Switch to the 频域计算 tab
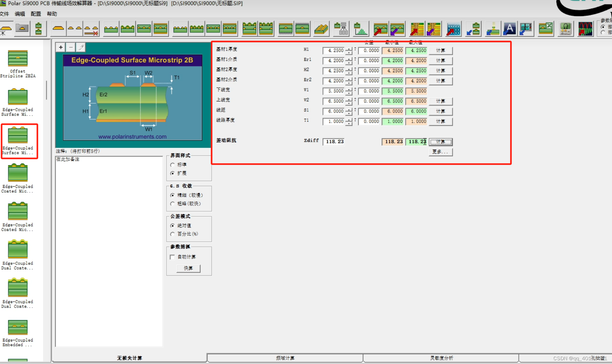 [x=285, y=358]
